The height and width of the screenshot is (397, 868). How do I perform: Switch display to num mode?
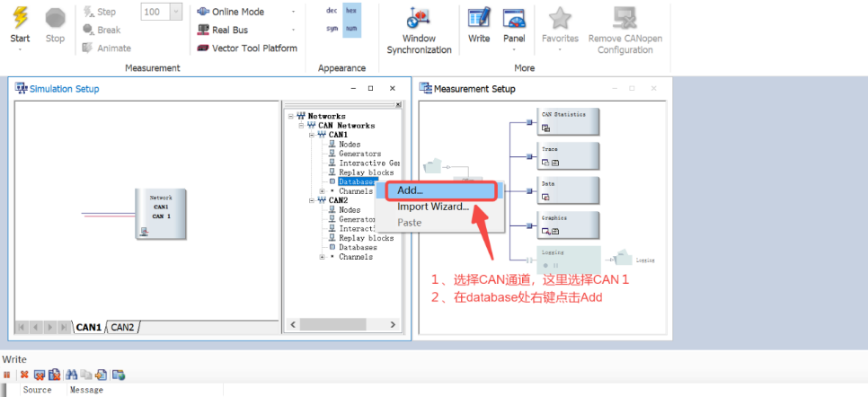pos(351,28)
